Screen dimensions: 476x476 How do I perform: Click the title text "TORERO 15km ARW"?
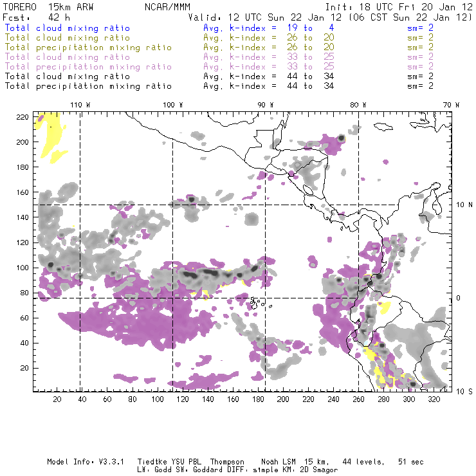(48, 7)
